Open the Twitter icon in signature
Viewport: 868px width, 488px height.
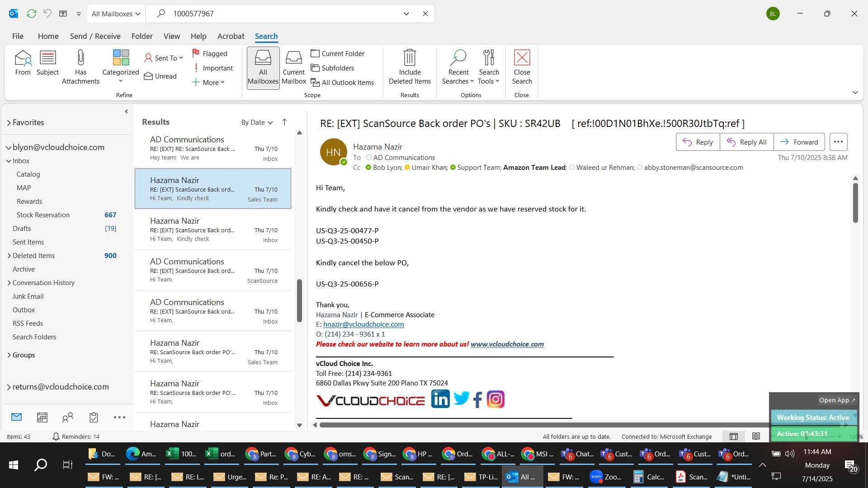[x=461, y=399]
